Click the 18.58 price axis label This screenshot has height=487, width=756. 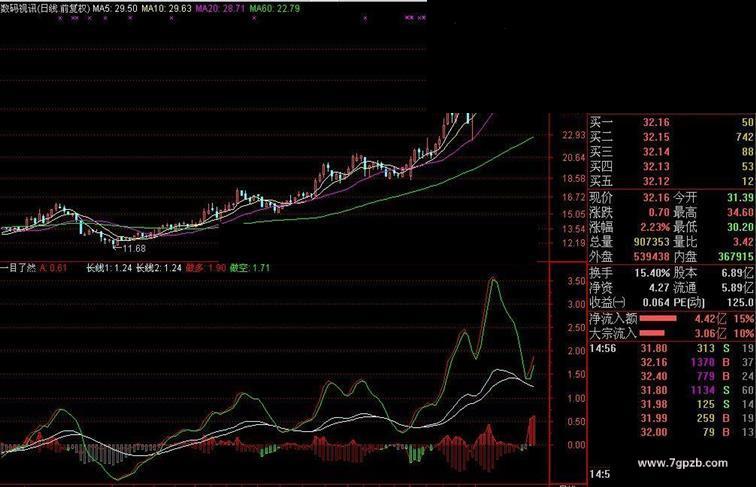[x=573, y=178]
